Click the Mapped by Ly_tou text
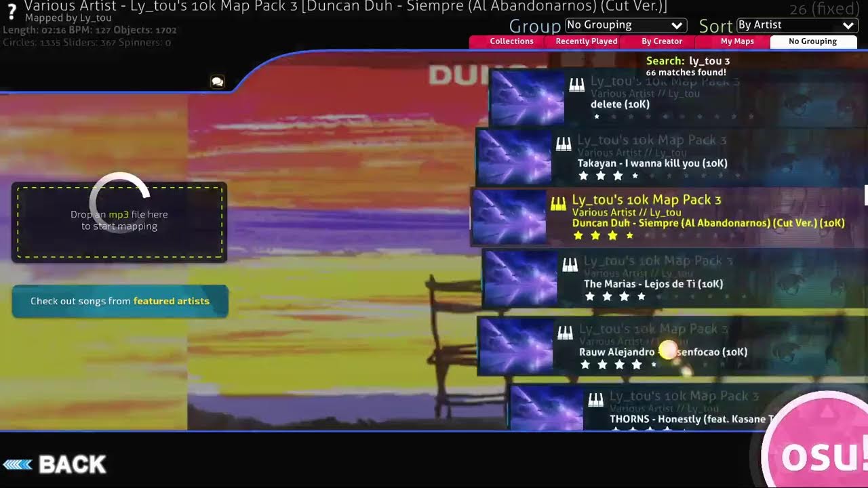Image resolution: width=868 pixels, height=488 pixels. click(68, 18)
